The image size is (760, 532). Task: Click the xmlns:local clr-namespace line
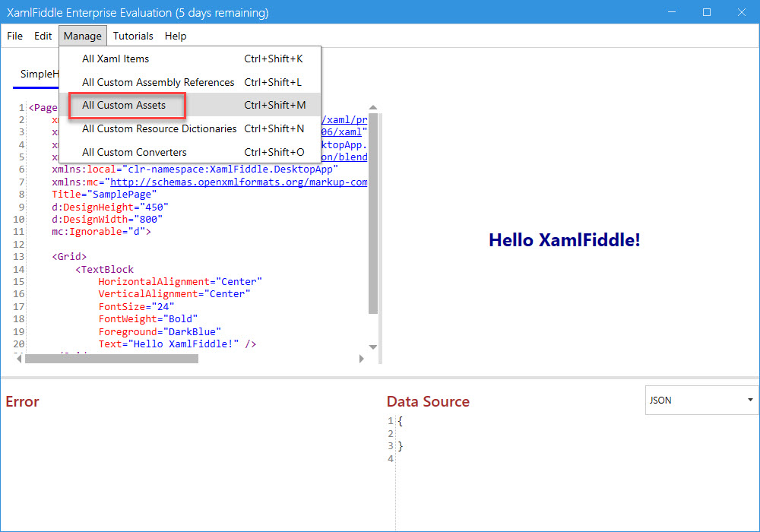195,169
